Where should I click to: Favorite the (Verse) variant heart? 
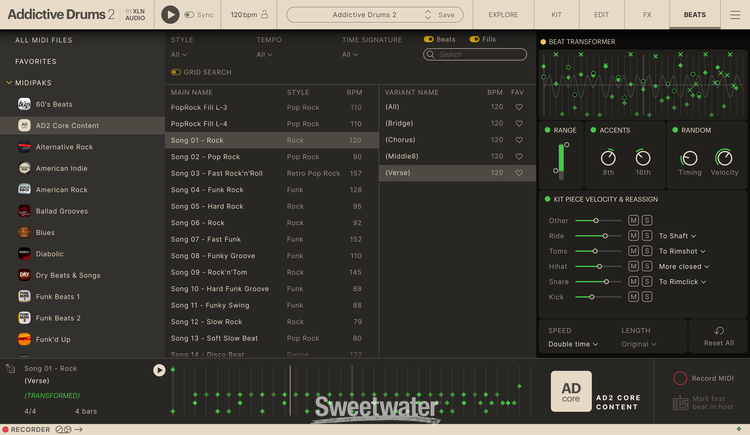519,173
